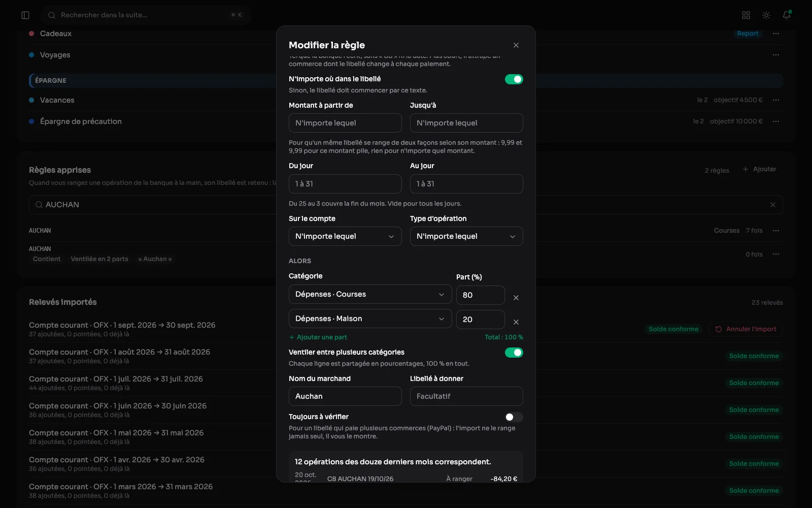Turn off Ventiler entre plusieurs catégories

(x=514, y=353)
